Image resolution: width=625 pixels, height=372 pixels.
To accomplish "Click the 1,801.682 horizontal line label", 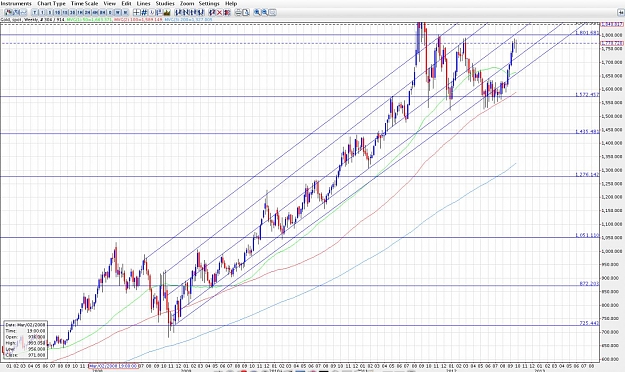I will [x=587, y=33].
